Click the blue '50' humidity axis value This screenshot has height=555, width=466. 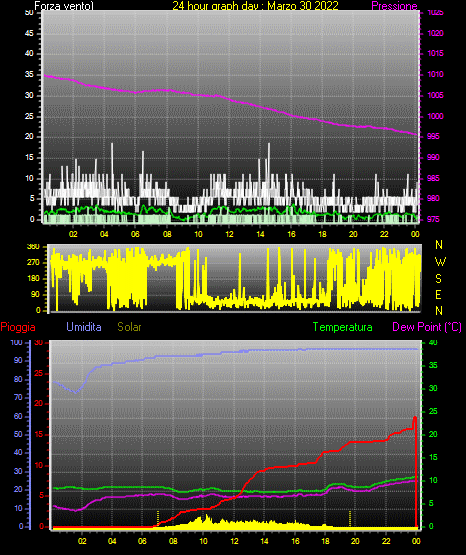pos(18,434)
